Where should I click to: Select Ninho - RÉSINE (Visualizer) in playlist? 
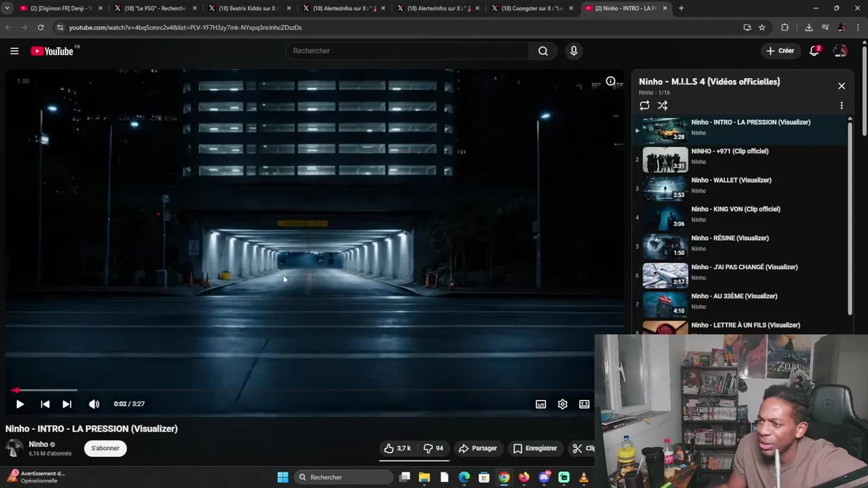click(x=741, y=247)
